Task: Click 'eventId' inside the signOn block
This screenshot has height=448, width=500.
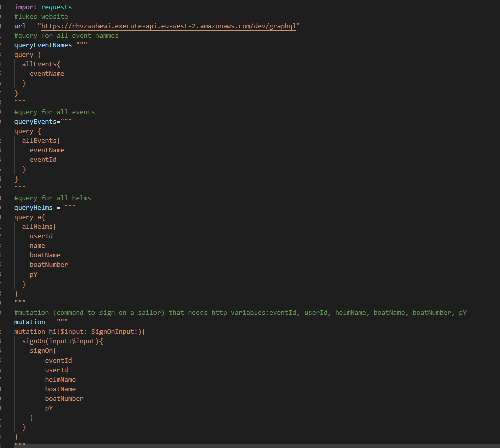Action: click(58, 360)
